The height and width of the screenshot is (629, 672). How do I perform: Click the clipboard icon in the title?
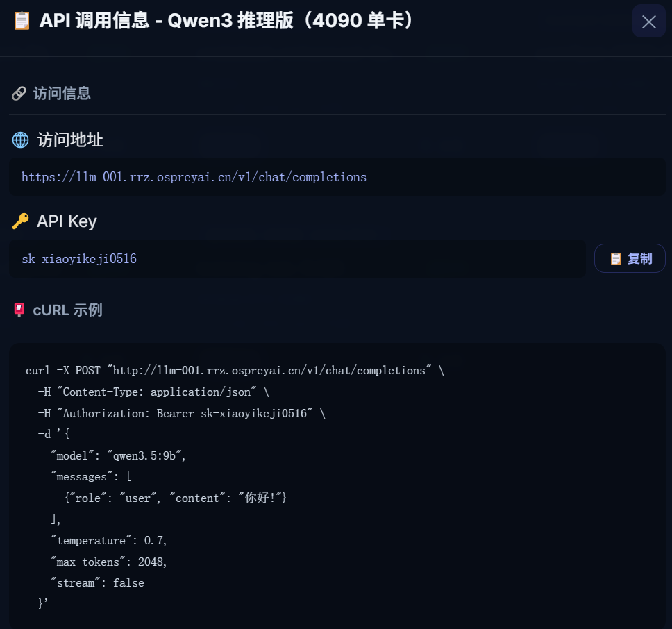point(22,21)
